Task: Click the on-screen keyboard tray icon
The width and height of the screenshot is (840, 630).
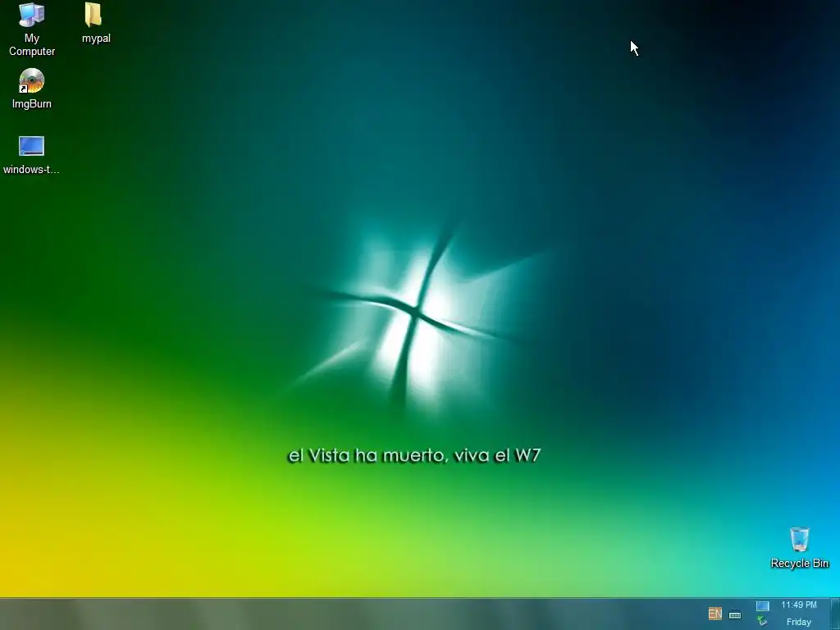Action: [x=735, y=614]
